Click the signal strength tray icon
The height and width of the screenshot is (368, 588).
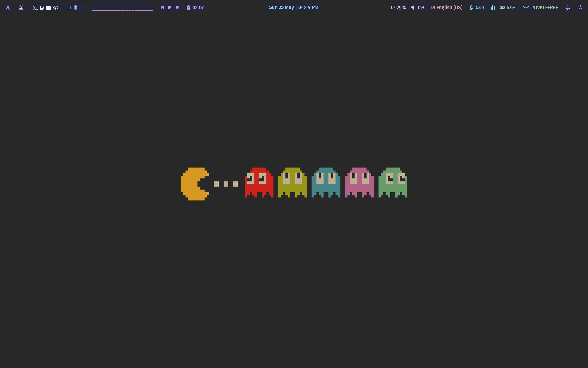click(69, 8)
